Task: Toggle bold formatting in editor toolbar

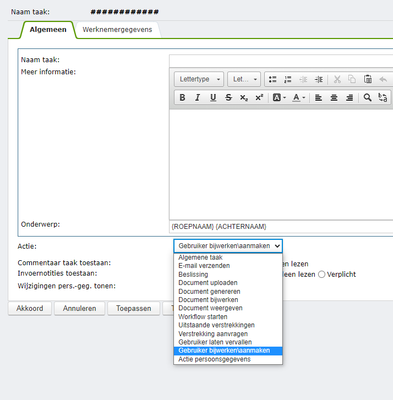Action: coord(182,98)
